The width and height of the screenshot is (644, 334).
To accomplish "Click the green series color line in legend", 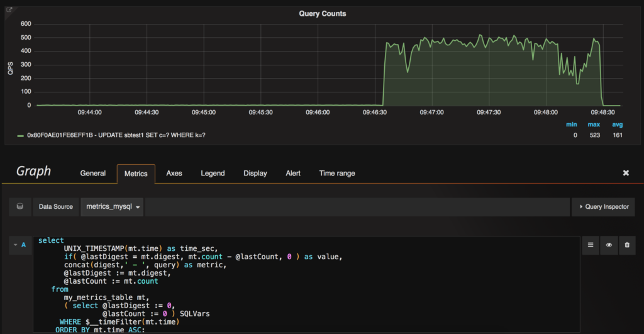I will 21,135.
